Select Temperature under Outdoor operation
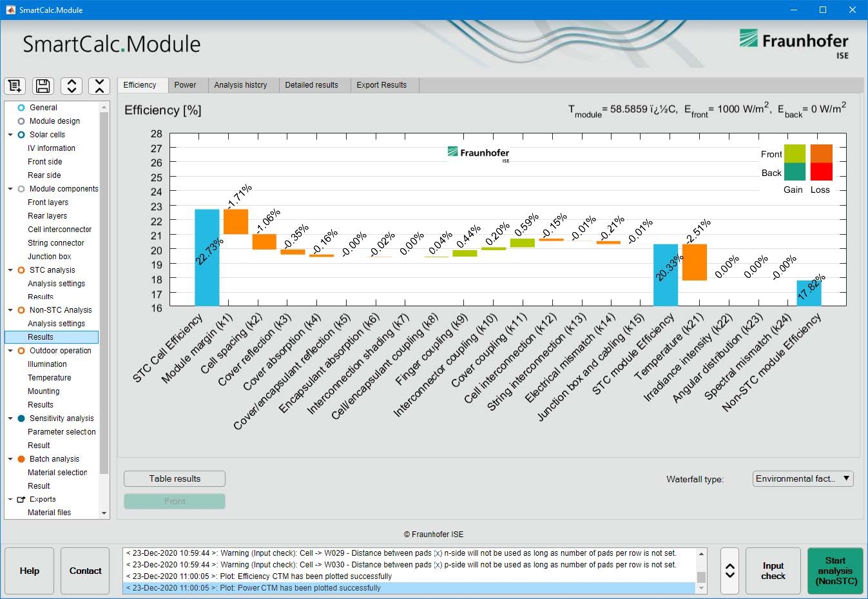 (50, 378)
